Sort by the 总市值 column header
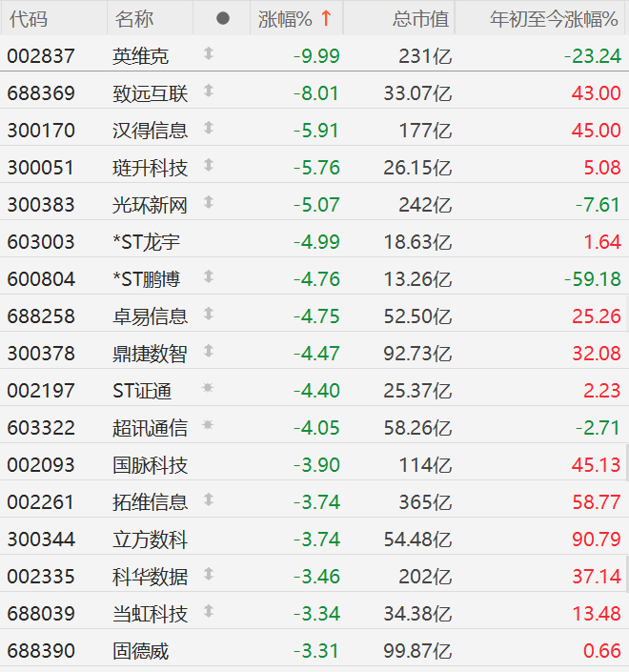629x672 pixels. [420, 19]
